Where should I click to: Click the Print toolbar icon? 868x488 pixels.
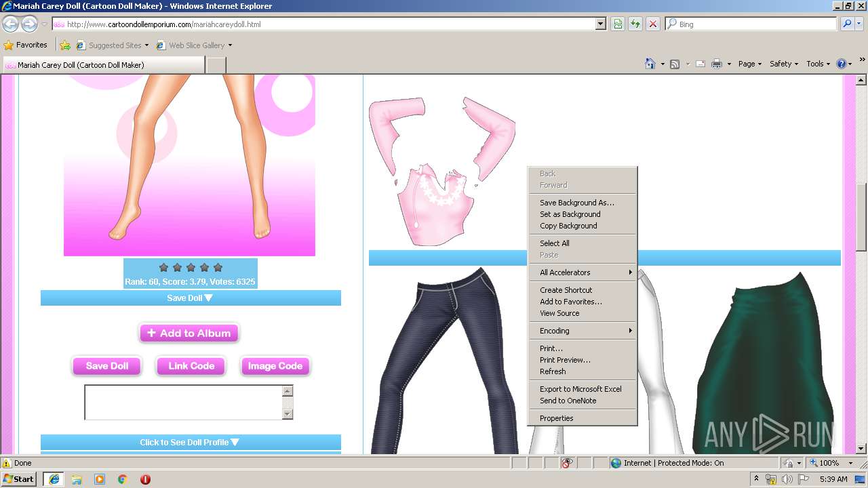pyautogui.click(x=717, y=64)
